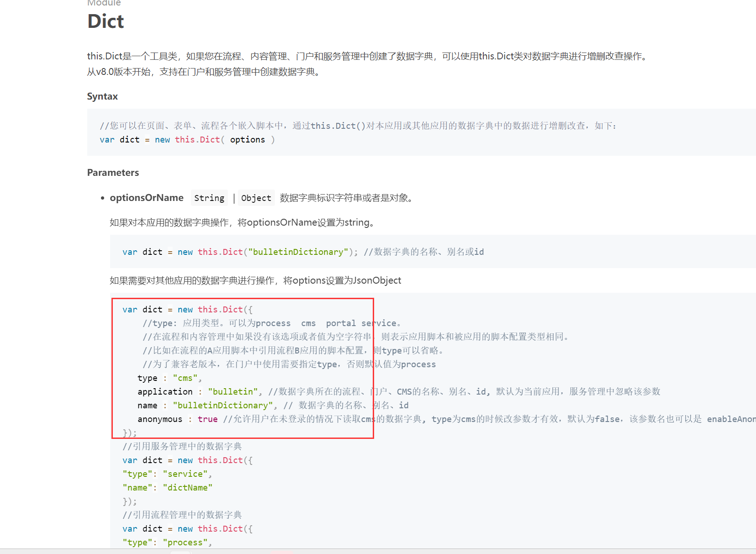This screenshot has width=756, height=554.
Task: Click the comment '//type: 应用类型'
Action: pos(272,323)
